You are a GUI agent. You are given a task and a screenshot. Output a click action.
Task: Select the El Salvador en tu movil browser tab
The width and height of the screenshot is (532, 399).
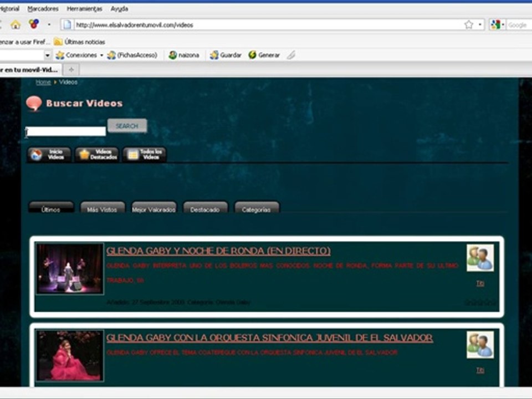tap(30, 70)
